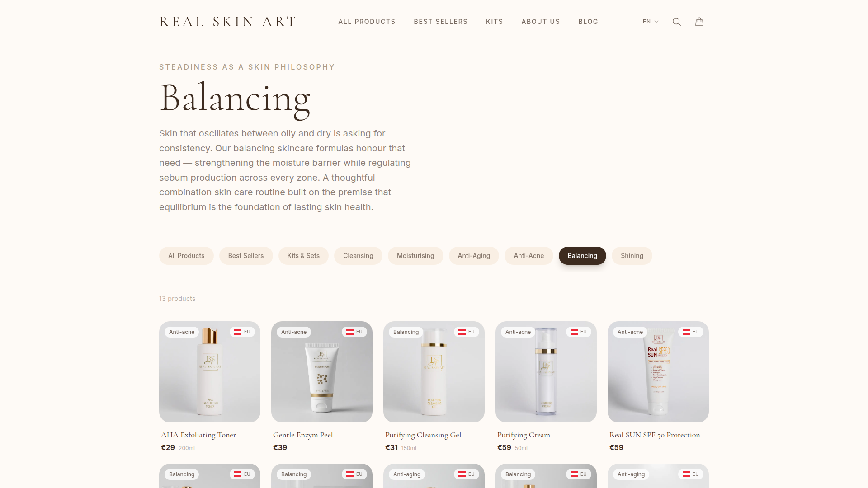Click EU flag badge on Purifying Cream
Viewport: 868px width, 488px height.
click(x=579, y=332)
